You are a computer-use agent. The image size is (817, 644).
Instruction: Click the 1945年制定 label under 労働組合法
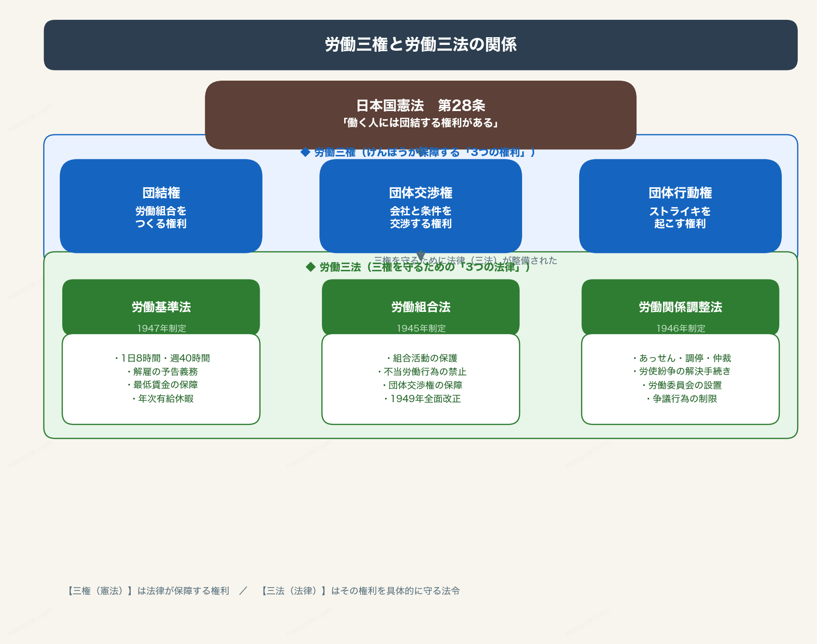coord(421,328)
